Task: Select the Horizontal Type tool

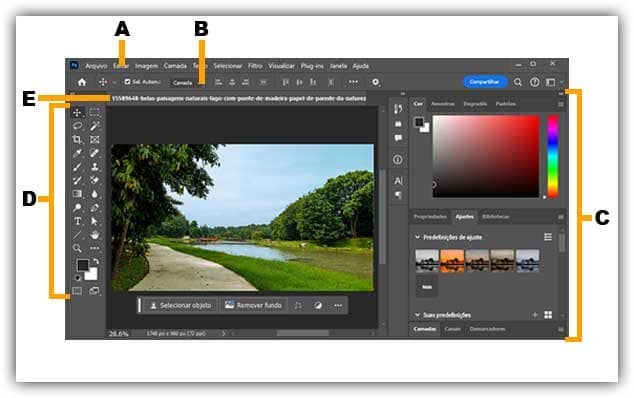Action: point(77,221)
